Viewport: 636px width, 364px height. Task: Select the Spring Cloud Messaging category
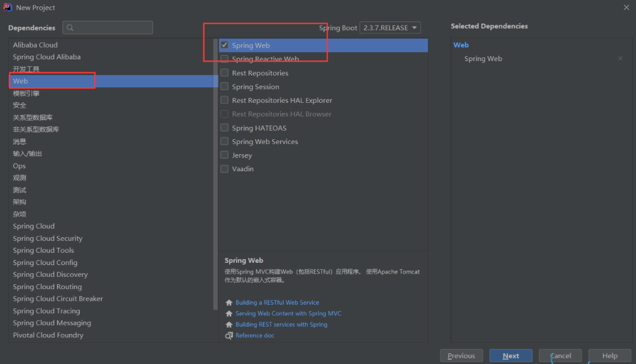[111, 323]
